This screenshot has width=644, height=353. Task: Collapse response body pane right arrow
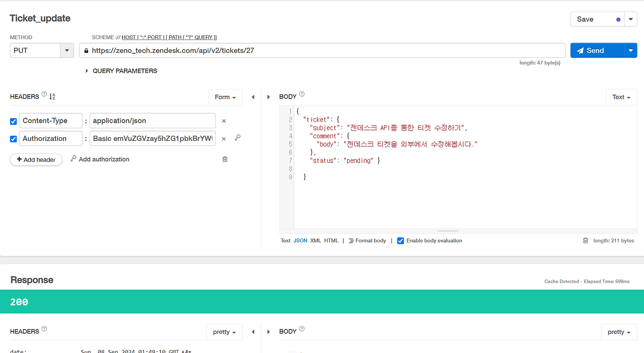(269, 332)
